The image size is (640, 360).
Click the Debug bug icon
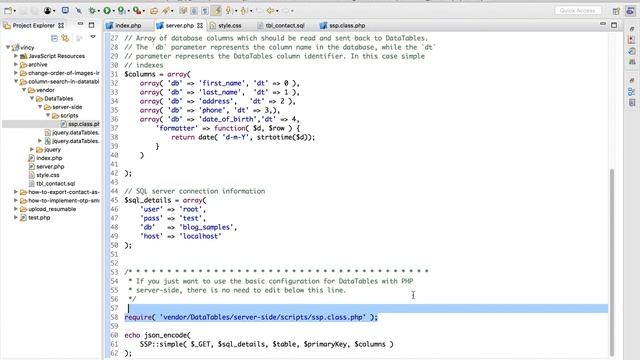[x=92, y=11]
